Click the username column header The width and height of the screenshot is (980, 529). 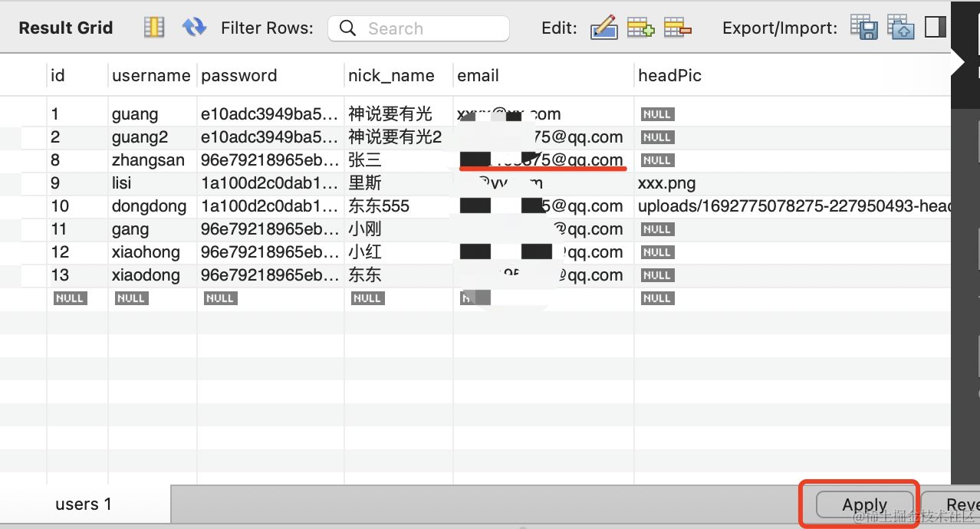click(x=151, y=76)
